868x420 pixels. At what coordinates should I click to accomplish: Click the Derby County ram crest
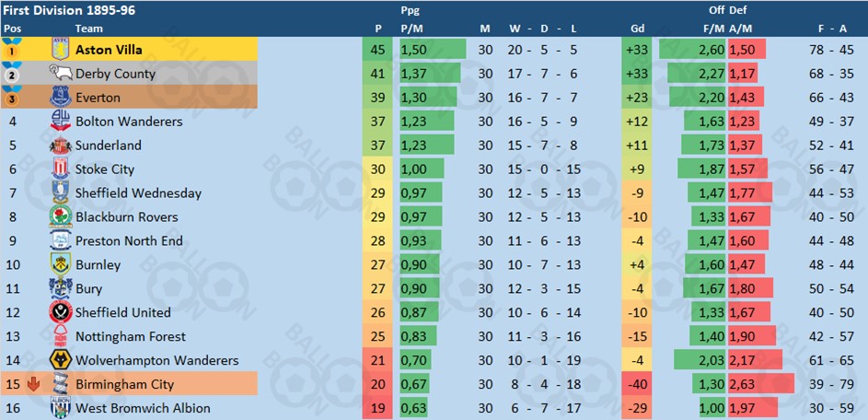tap(61, 74)
